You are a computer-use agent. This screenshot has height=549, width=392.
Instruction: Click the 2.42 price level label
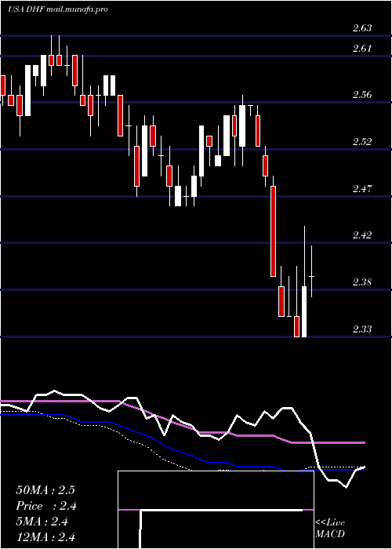(x=362, y=235)
